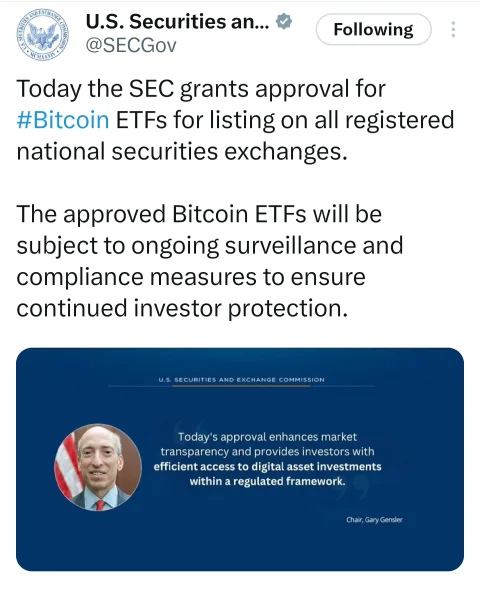Open the U.S. Securities an... display name
Viewport: 480px width, 592px height.
[x=177, y=22]
